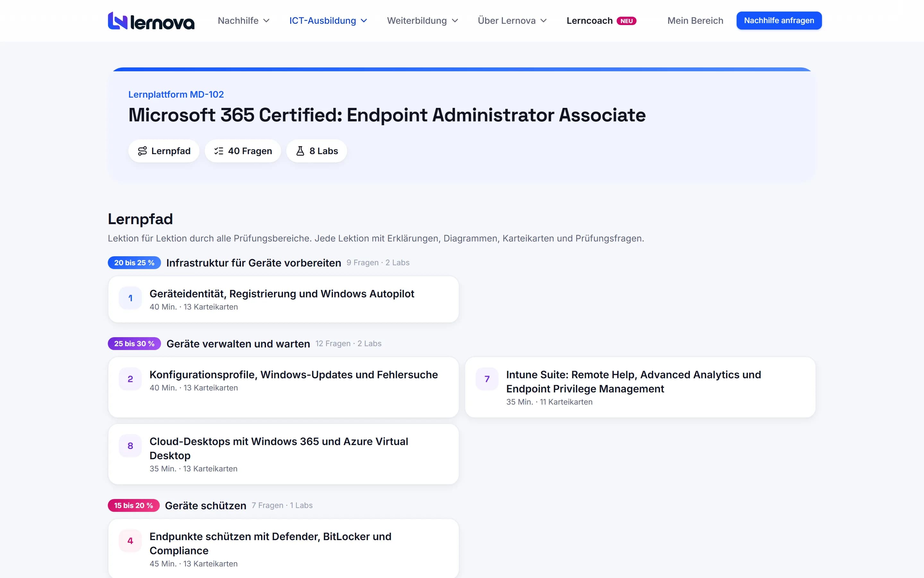
Task: Click the text 7 Fragen · 1 Labs
Action: 282,505
